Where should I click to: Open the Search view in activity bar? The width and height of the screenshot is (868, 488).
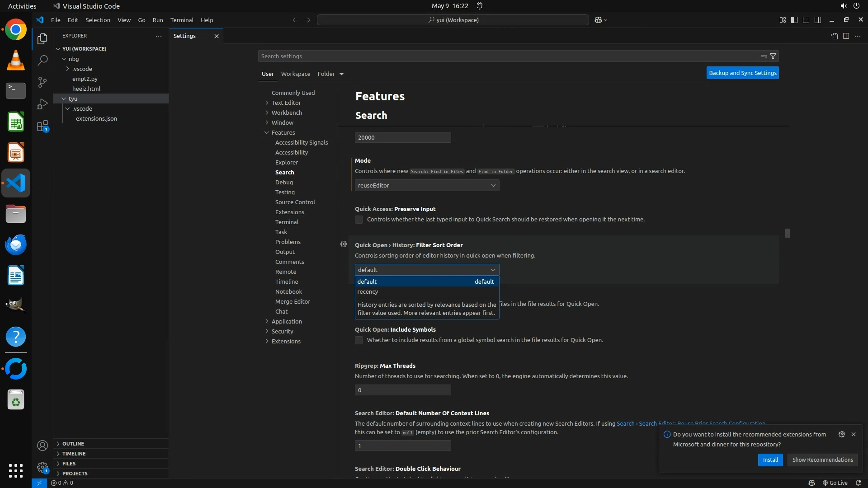[42, 60]
